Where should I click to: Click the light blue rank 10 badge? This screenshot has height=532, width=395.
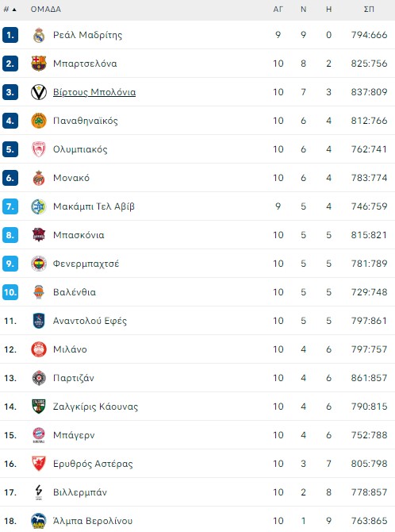10,292
